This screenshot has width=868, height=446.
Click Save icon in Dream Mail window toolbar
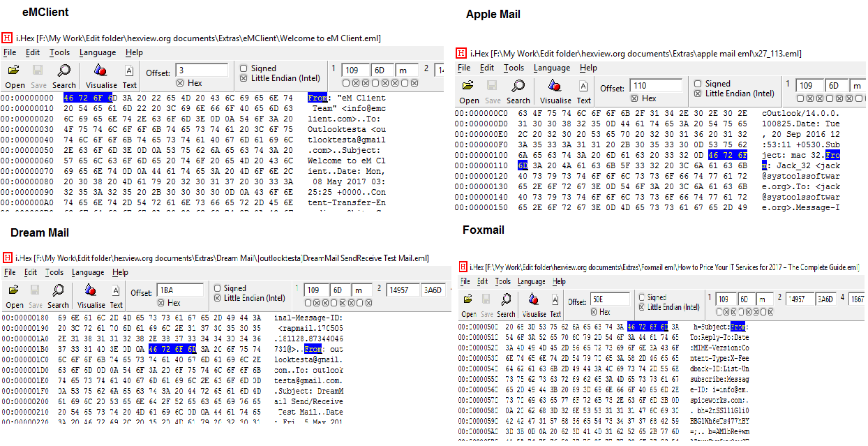click(x=36, y=290)
